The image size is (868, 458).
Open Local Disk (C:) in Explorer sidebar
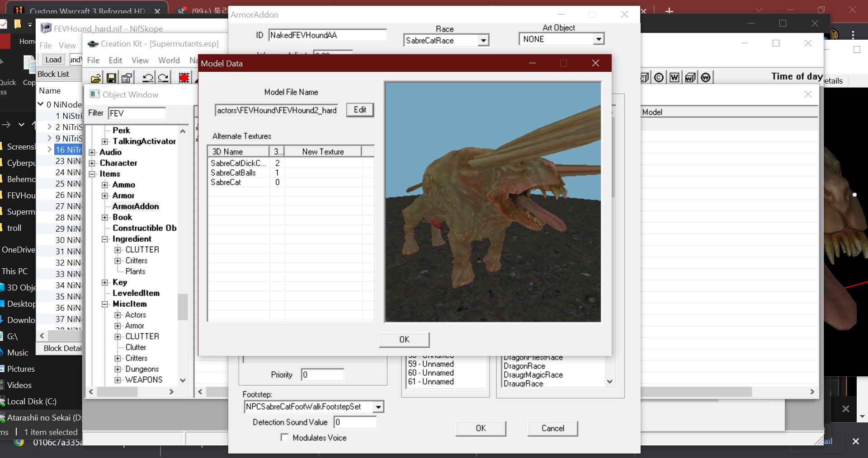pos(31,401)
